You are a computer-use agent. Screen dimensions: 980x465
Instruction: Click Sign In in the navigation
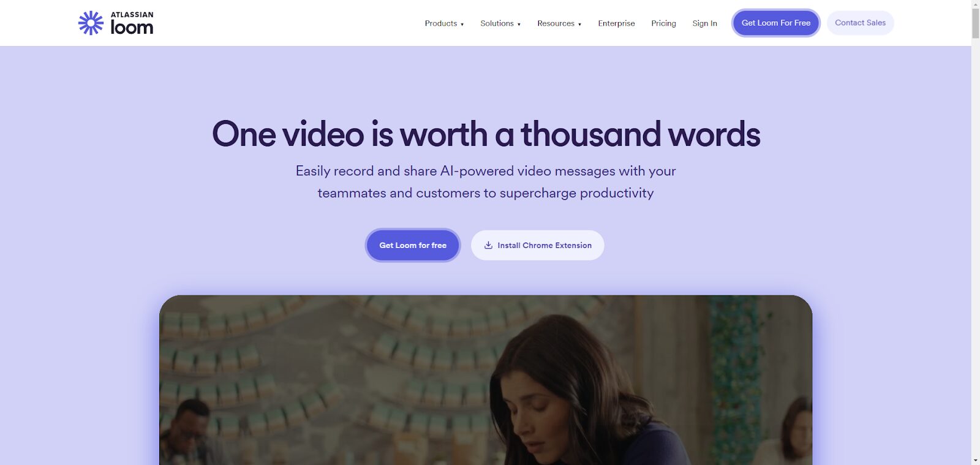click(704, 23)
